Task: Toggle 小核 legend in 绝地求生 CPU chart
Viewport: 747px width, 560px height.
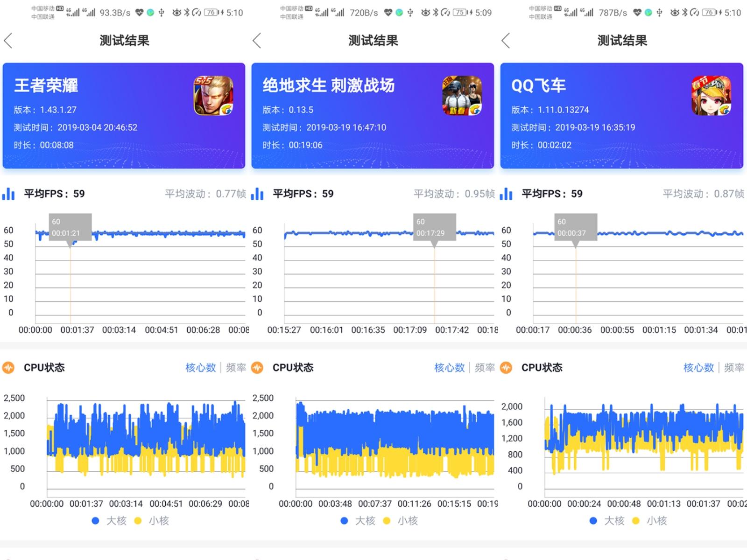Action: click(401, 521)
